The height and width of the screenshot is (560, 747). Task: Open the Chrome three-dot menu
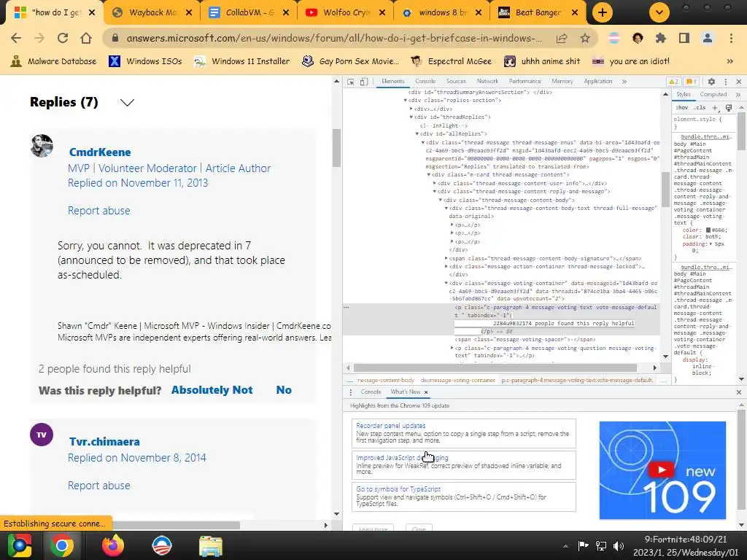click(731, 38)
